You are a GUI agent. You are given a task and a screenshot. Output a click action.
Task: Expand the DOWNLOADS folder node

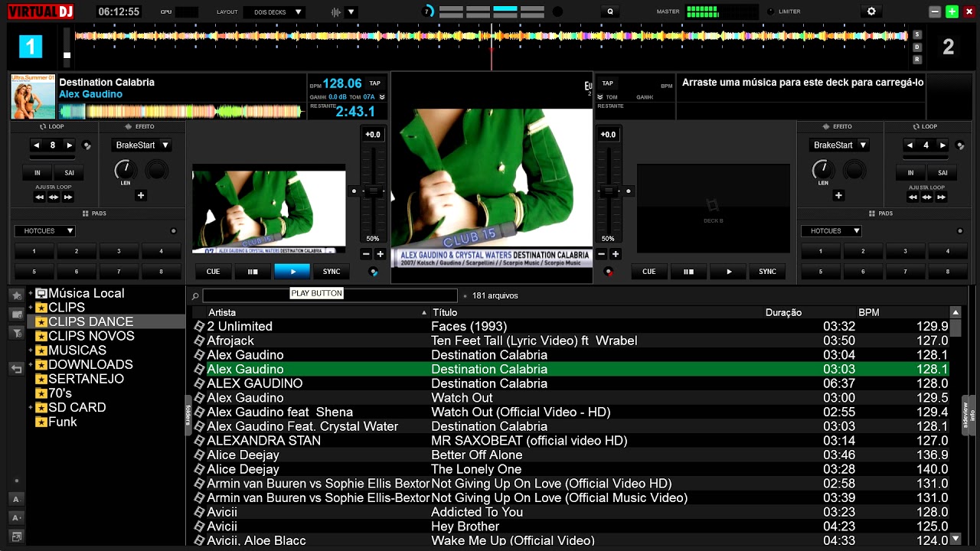(31, 364)
